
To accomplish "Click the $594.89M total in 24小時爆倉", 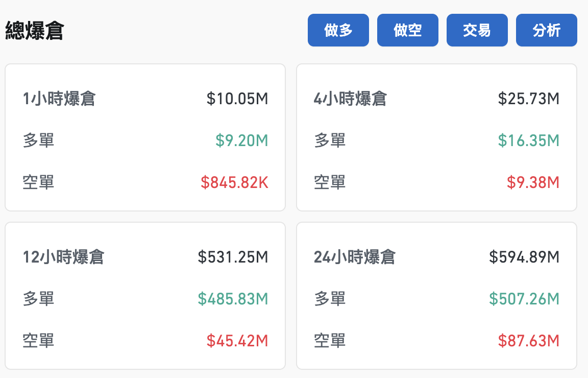I will (x=525, y=257).
